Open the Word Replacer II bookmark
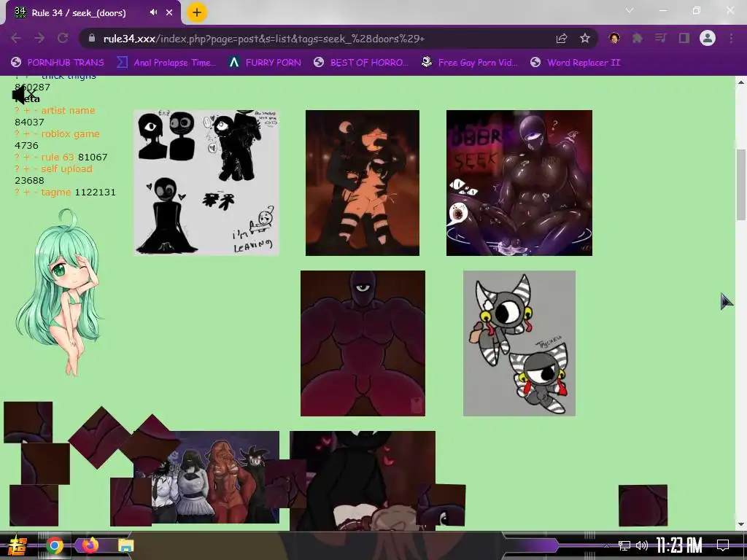This screenshot has height=560, width=747. pos(576,63)
